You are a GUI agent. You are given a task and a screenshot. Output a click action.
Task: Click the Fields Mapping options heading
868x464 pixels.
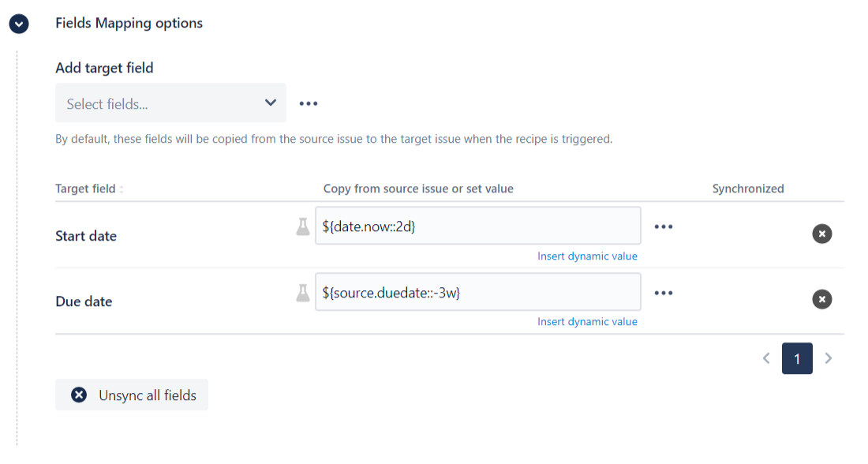point(129,23)
